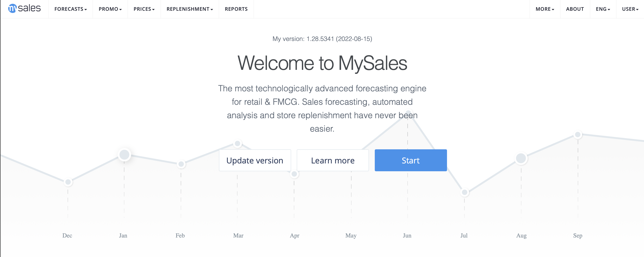Open the FORECASTS dropdown menu
644x257 pixels.
tap(71, 9)
